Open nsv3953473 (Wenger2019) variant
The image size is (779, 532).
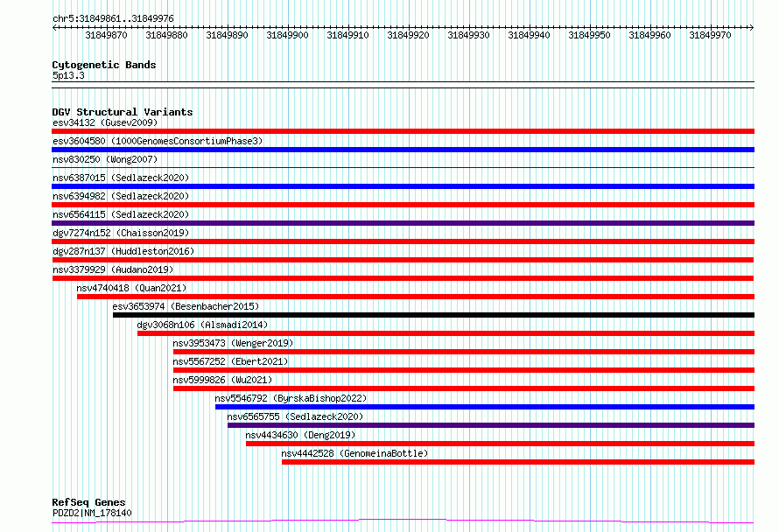tap(233, 343)
